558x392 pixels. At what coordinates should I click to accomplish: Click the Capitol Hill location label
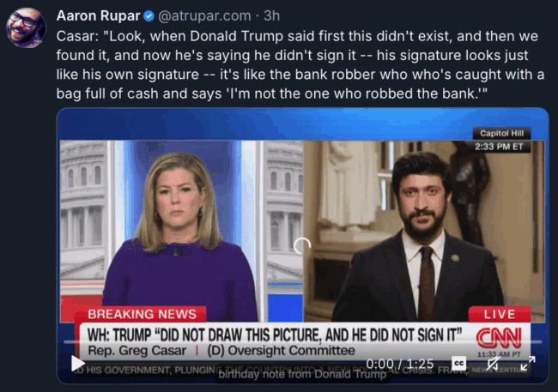[502, 134]
